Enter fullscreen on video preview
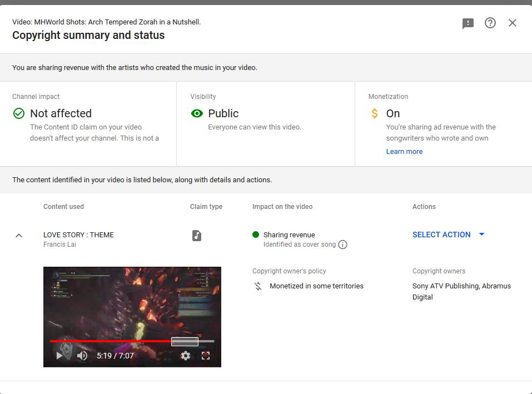Screen dimensions: 532x394 coord(206,356)
